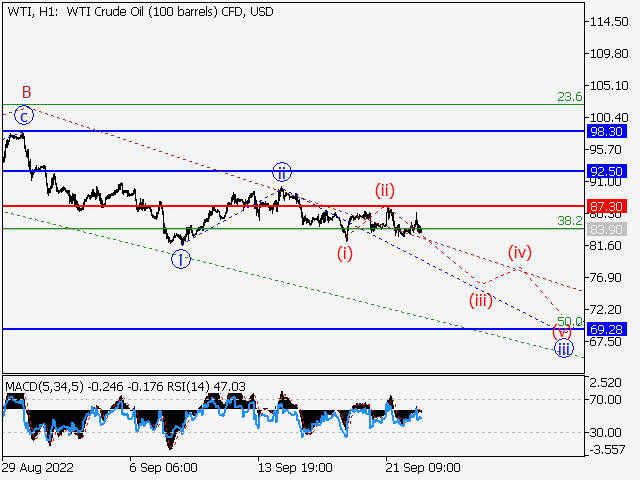Screen dimensions: 640x480
Task: Click the 2.520 MACD scale value
Action: tap(606, 383)
